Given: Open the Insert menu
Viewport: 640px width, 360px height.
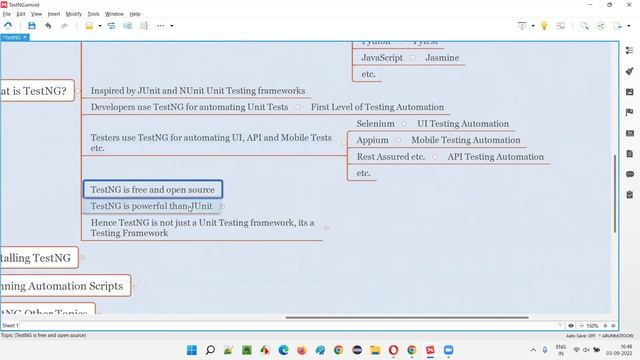Looking at the screenshot, I should click(54, 14).
